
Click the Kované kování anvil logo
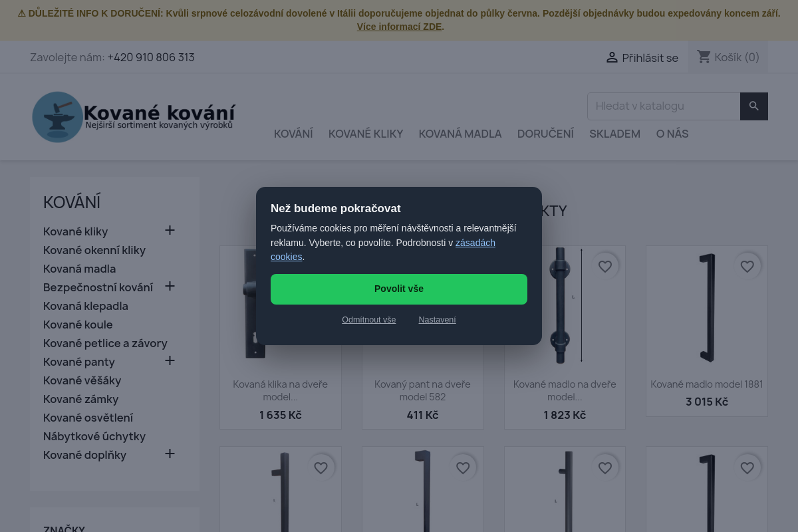coord(134,117)
